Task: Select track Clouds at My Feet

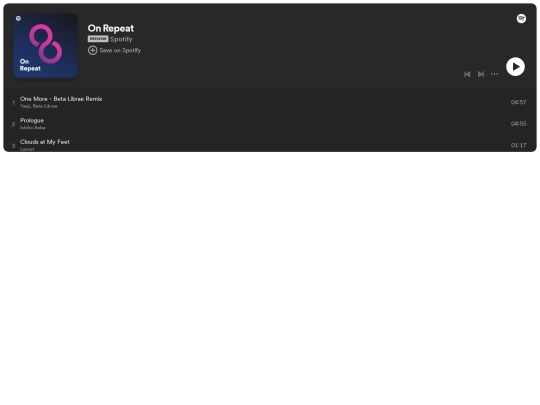Action: 45,142
